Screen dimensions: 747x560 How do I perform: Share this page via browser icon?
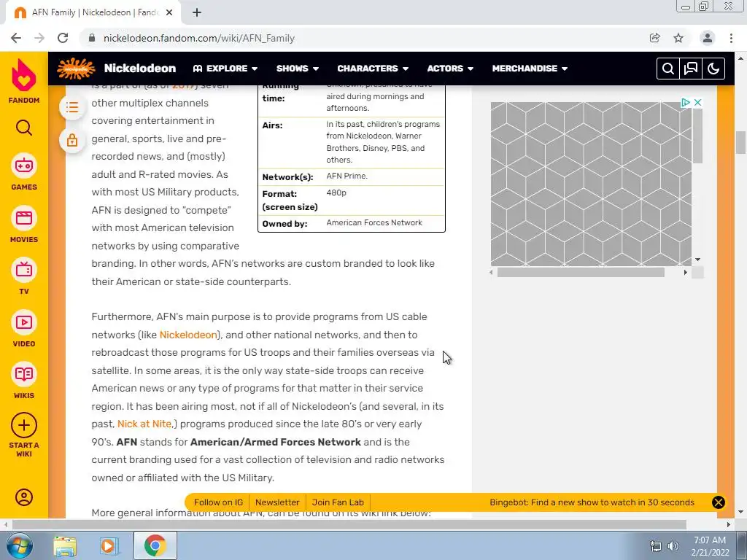pos(655,38)
